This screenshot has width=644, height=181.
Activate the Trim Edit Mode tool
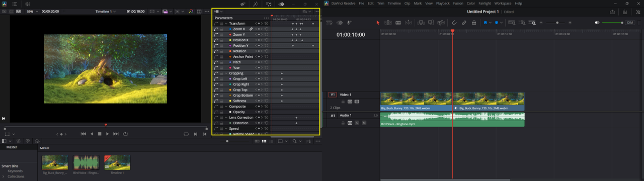388,23
